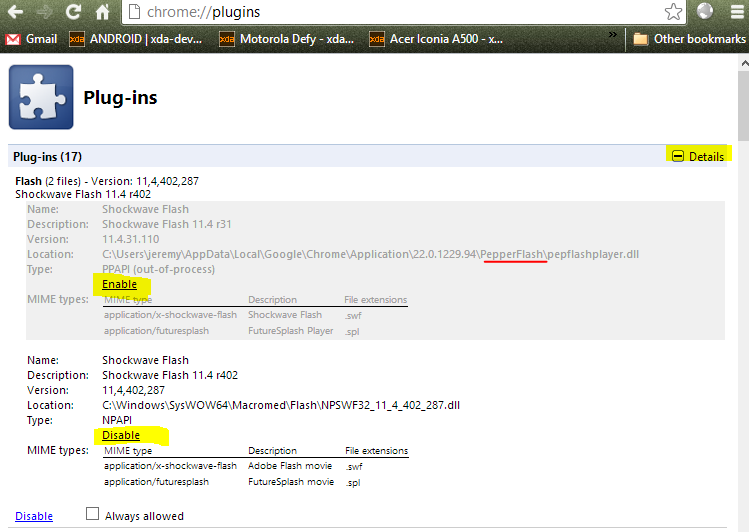Click the NPSWF32_11_4_402_287.dll location path
The width and height of the screenshot is (749, 532).
281,405
